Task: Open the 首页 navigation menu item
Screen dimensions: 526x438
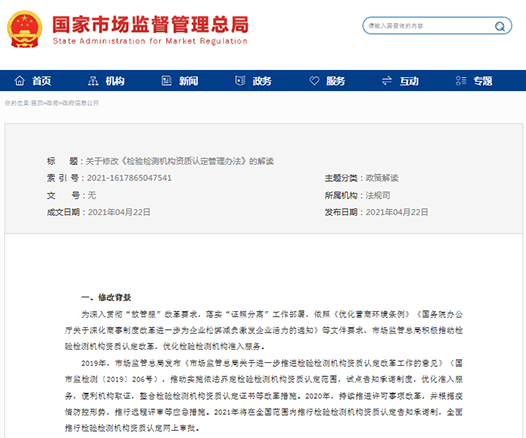Action: 42,81
